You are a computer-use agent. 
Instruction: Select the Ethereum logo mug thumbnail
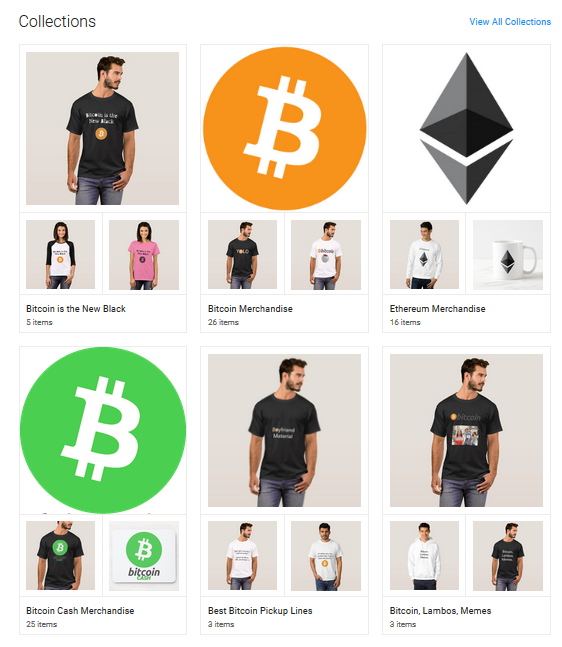pyautogui.click(x=508, y=255)
